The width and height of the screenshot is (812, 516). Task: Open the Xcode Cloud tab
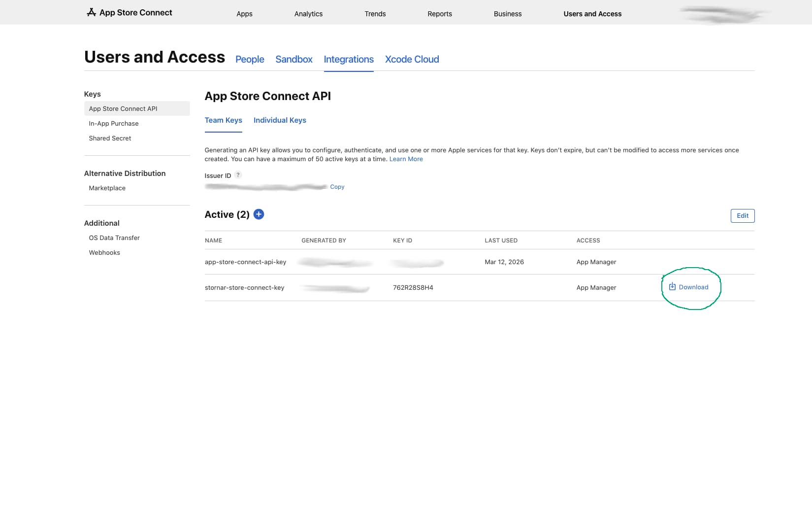tap(412, 59)
